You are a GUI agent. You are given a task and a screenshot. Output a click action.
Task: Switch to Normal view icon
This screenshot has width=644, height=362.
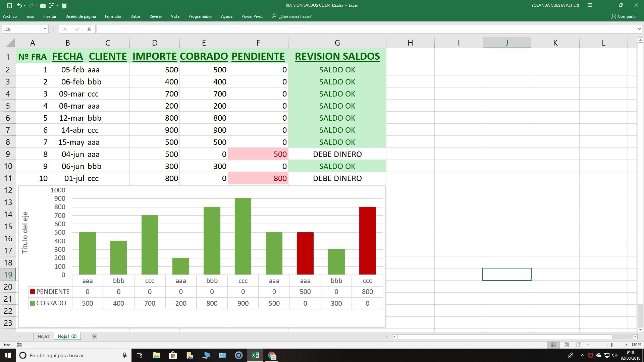(553, 345)
